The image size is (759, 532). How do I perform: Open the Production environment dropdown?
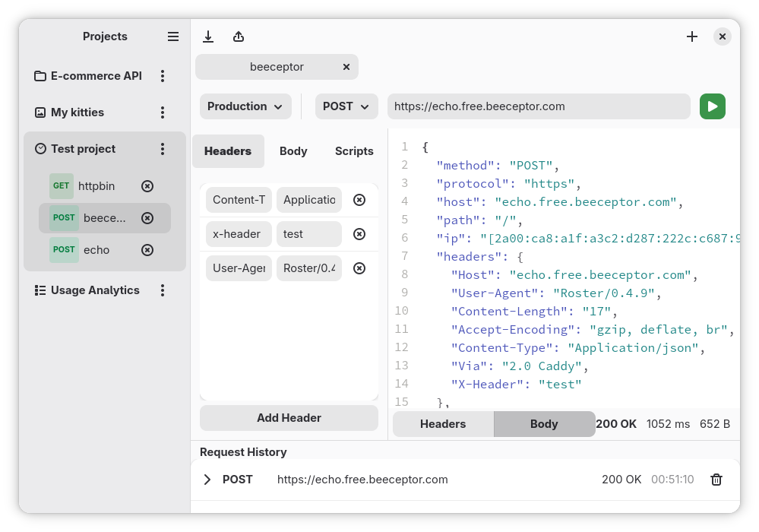245,106
